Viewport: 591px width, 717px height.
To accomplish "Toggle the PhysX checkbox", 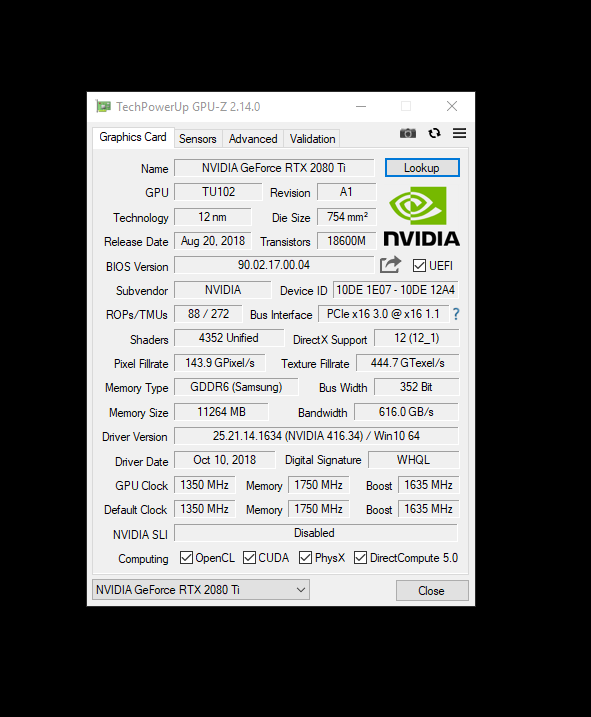I will [x=305, y=557].
